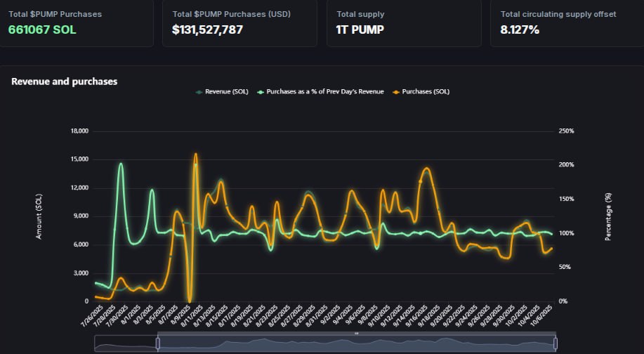This screenshot has width=644, height=354.
Task: Click the green percentage peak near 7/30/2025
Action: [121, 164]
